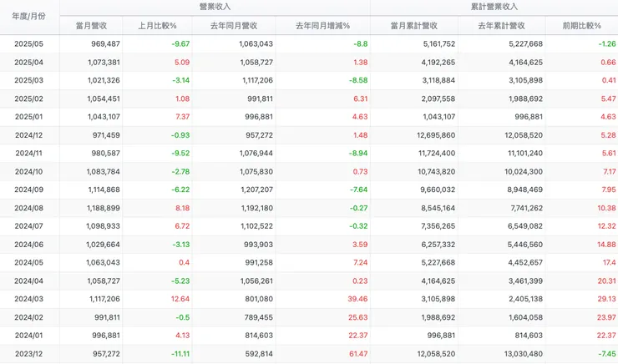Click last-year revenue value 801,080
618x364 pixels.
point(259,299)
